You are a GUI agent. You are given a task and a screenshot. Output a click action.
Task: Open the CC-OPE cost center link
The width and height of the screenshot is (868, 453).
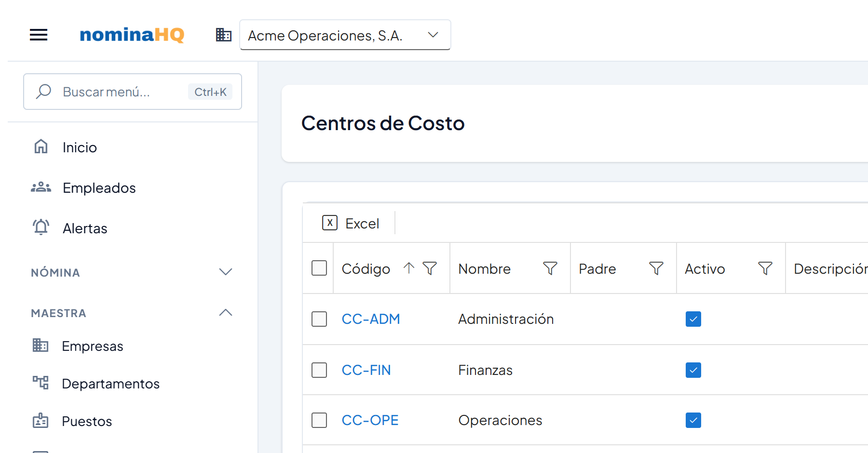370,420
